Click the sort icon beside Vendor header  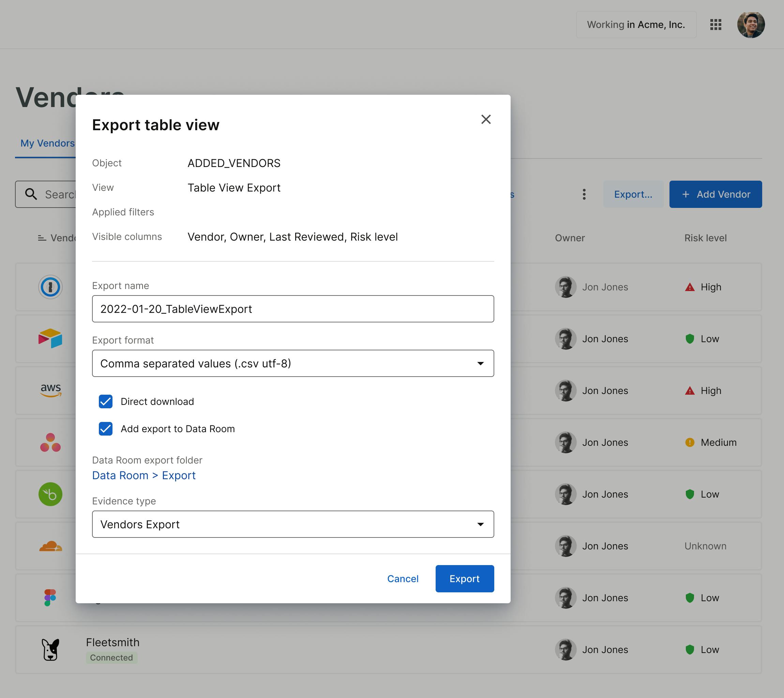coord(42,238)
